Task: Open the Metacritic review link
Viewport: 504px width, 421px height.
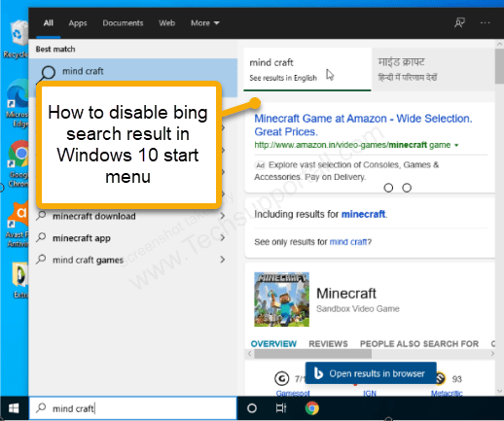Action: [x=447, y=393]
